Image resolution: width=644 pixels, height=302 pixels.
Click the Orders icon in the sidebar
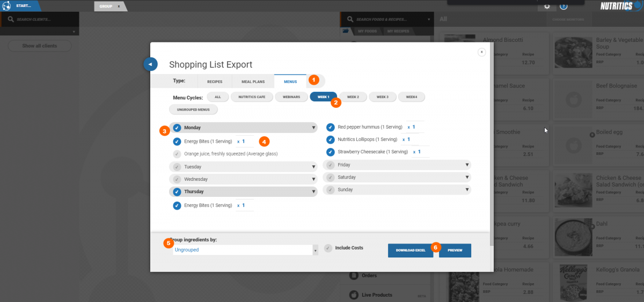(354, 276)
